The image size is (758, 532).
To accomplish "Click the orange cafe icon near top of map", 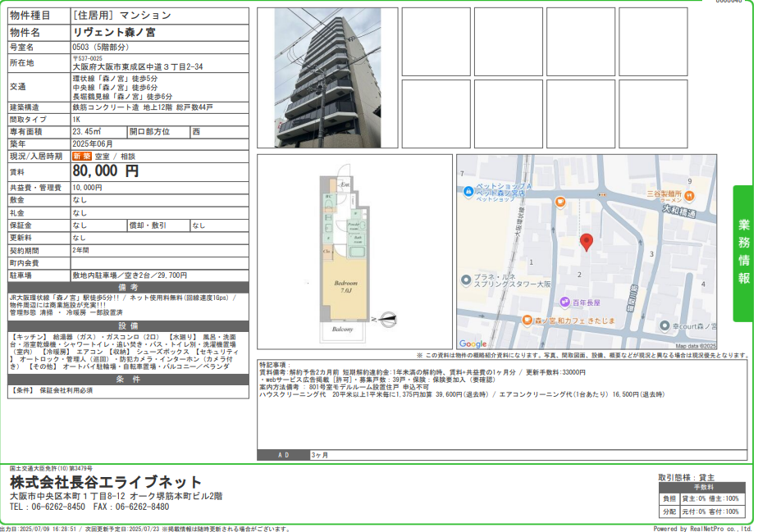I will coord(560,202).
